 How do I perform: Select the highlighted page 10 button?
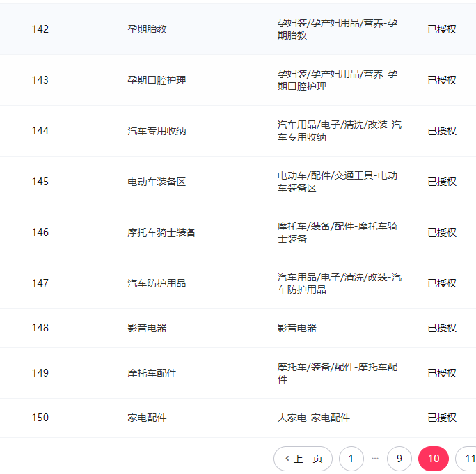[x=433, y=459]
